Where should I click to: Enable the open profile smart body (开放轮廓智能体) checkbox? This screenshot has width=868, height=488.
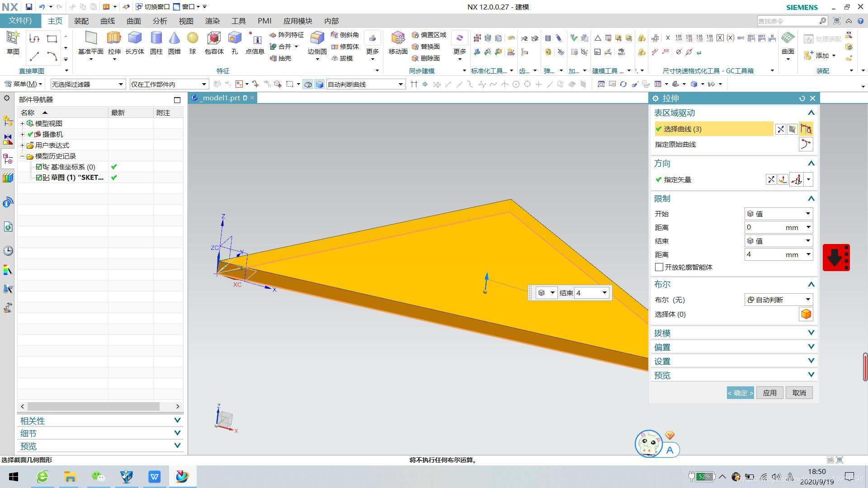[x=659, y=267]
